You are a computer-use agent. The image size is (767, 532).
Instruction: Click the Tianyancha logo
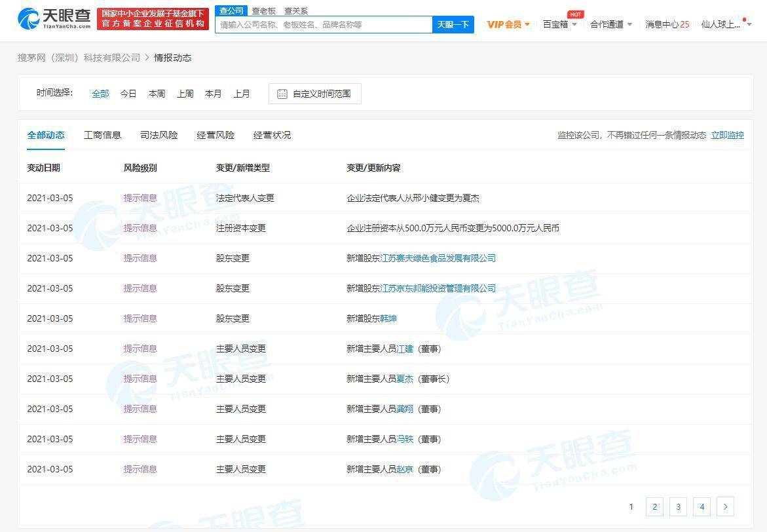click(54, 18)
